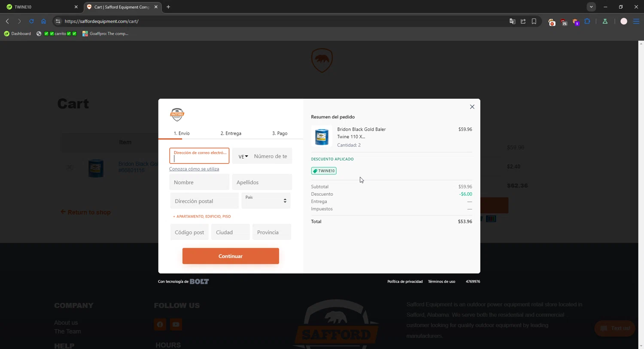Click the share page icon
644x349 pixels.
(523, 21)
